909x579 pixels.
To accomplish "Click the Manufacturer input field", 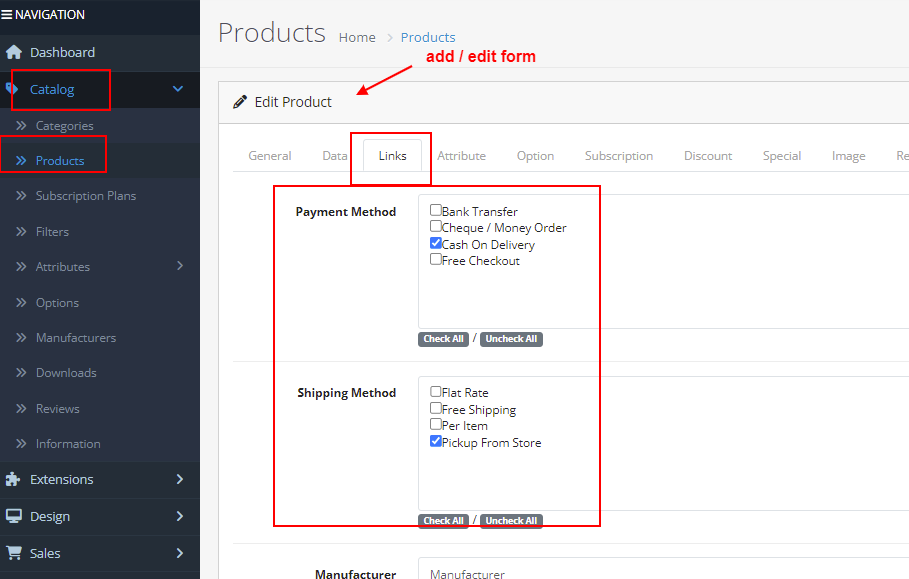I will 663,569.
